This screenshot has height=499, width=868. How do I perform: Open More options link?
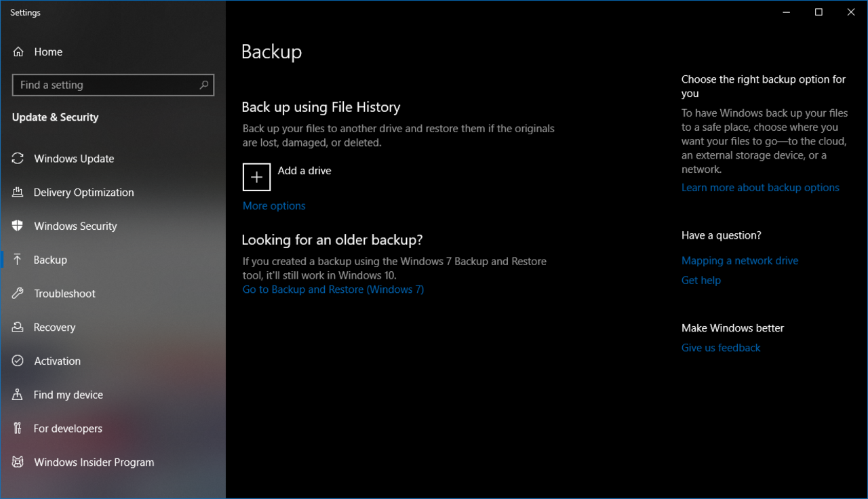pos(274,206)
